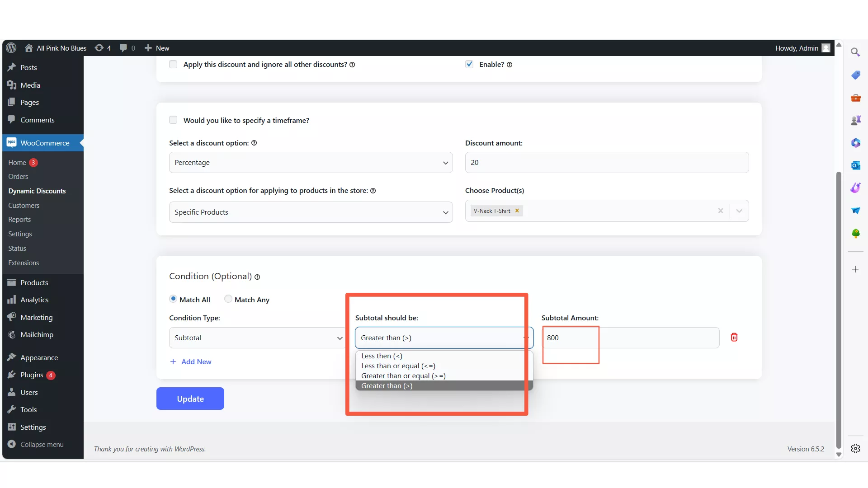Click the Update button
Image resolution: width=868 pixels, height=488 pixels.
click(x=190, y=398)
